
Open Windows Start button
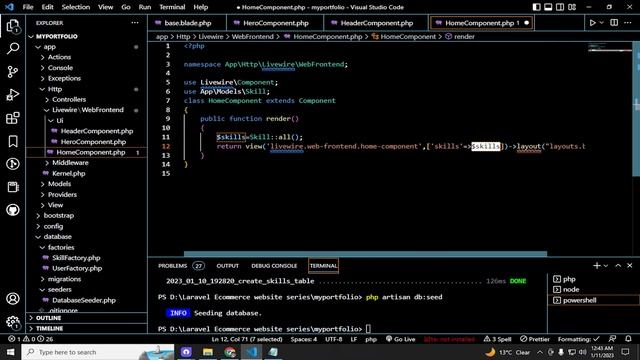click(x=11, y=352)
